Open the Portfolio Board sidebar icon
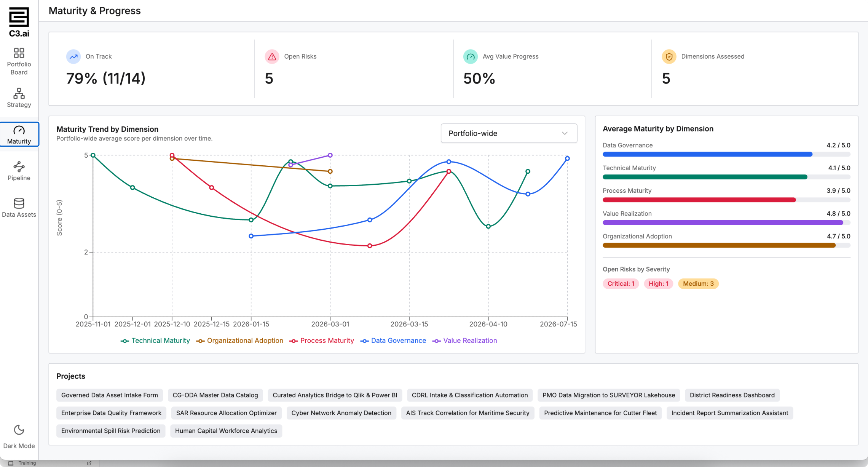 tap(19, 53)
